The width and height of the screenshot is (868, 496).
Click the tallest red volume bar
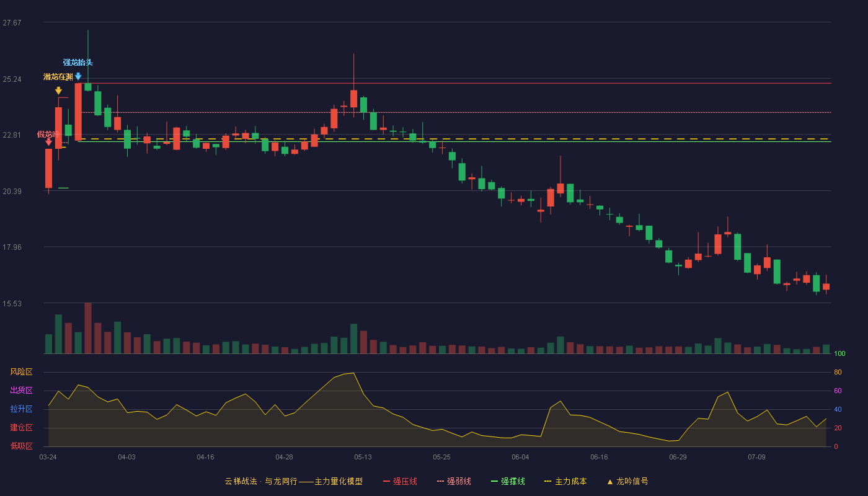[88, 328]
